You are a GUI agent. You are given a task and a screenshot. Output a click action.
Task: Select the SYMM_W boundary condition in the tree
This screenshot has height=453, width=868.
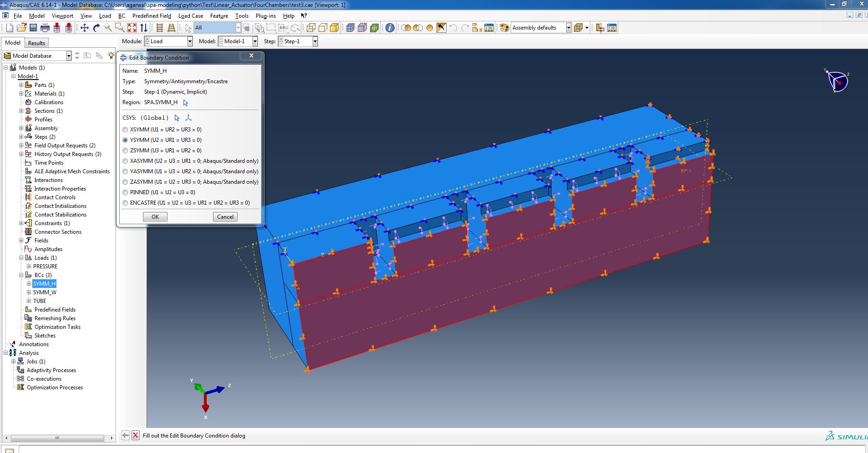45,292
